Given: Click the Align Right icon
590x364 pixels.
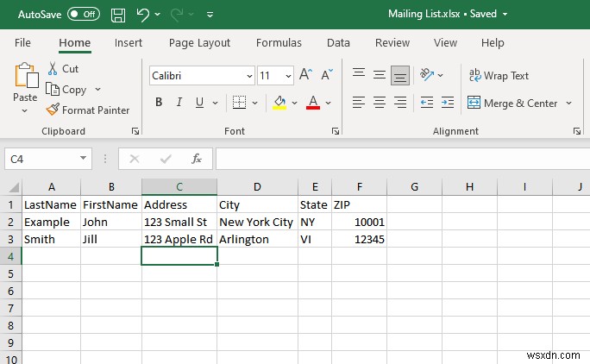Looking at the screenshot, I should pyautogui.click(x=400, y=103).
